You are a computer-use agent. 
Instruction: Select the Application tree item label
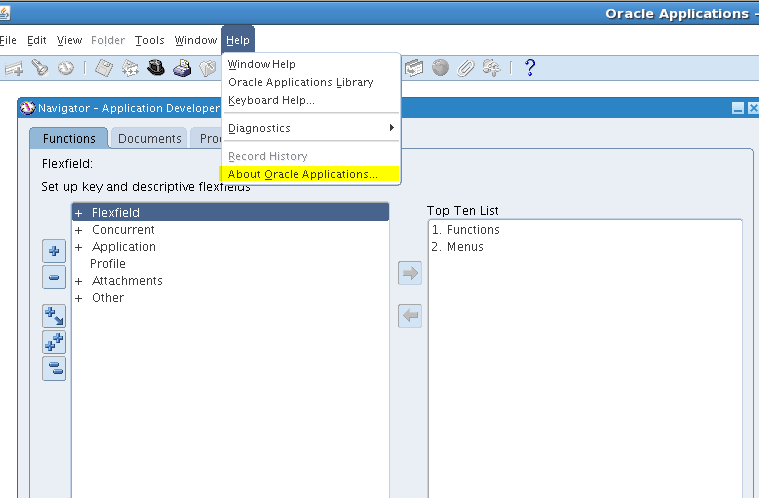[124, 247]
